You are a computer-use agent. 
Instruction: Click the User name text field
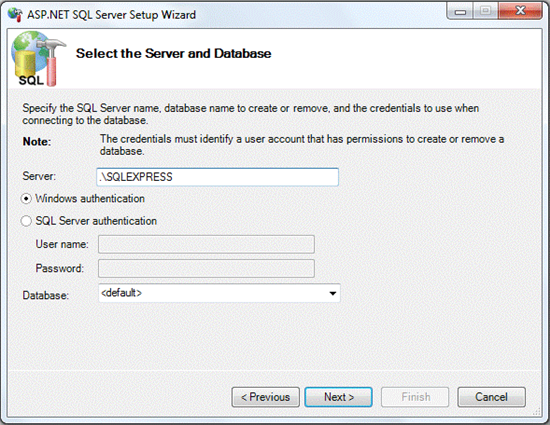[206, 244]
